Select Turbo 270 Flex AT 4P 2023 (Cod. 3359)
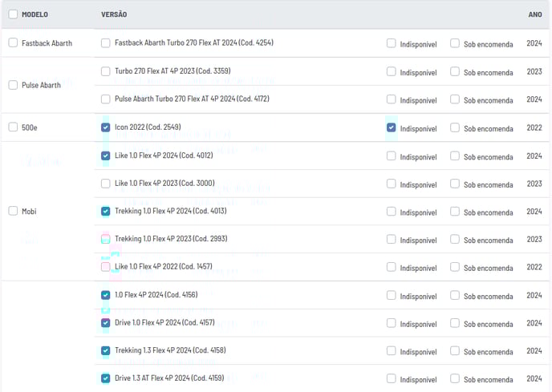This screenshot has height=392, width=552. [x=106, y=71]
